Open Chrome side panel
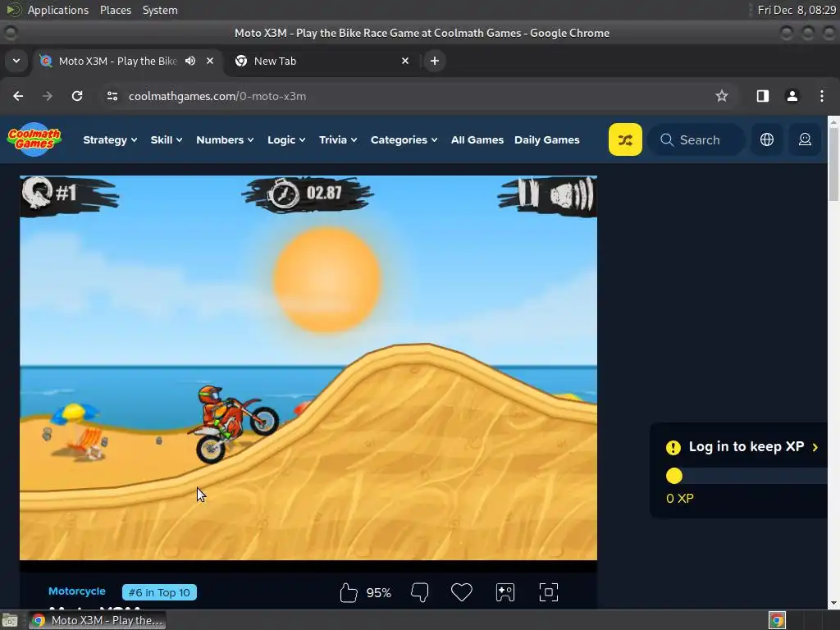Screen dimensions: 840x630 [762, 96]
